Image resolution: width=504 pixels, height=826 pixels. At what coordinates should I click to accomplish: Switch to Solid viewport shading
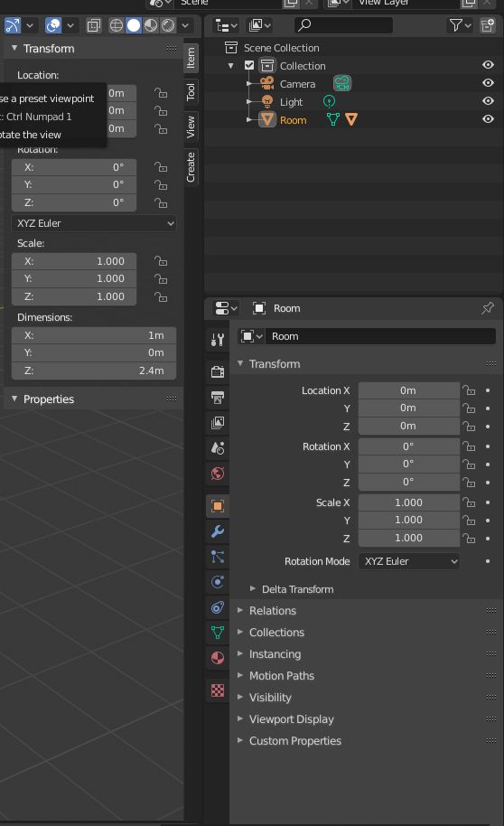click(x=134, y=25)
